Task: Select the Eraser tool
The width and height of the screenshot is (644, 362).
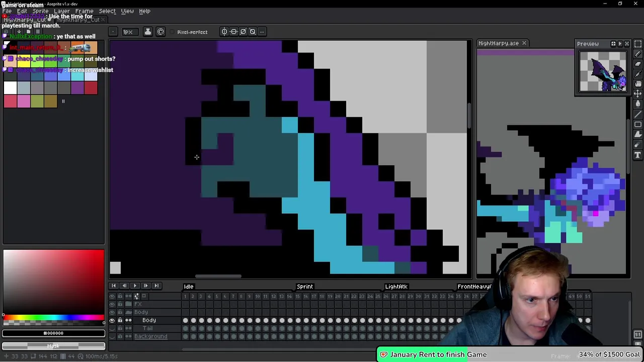Action: [637, 64]
